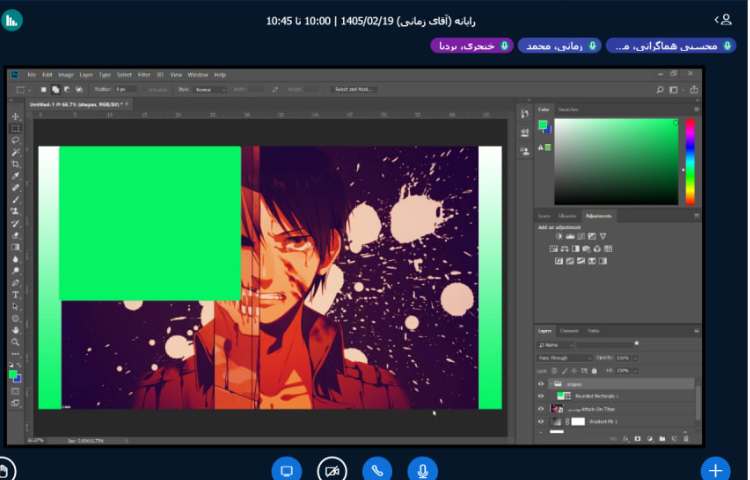Click the blue plus button in meeting
The width and height of the screenshot is (750, 480).
pyautogui.click(x=716, y=470)
